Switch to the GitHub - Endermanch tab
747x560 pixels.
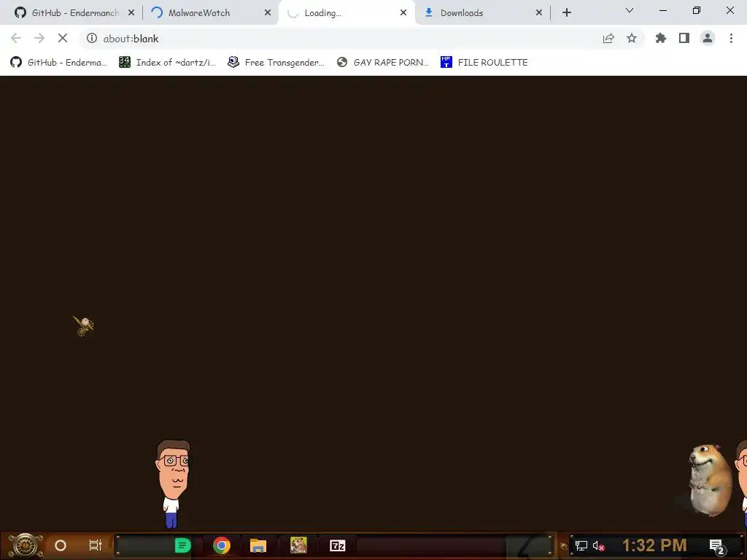(66, 13)
